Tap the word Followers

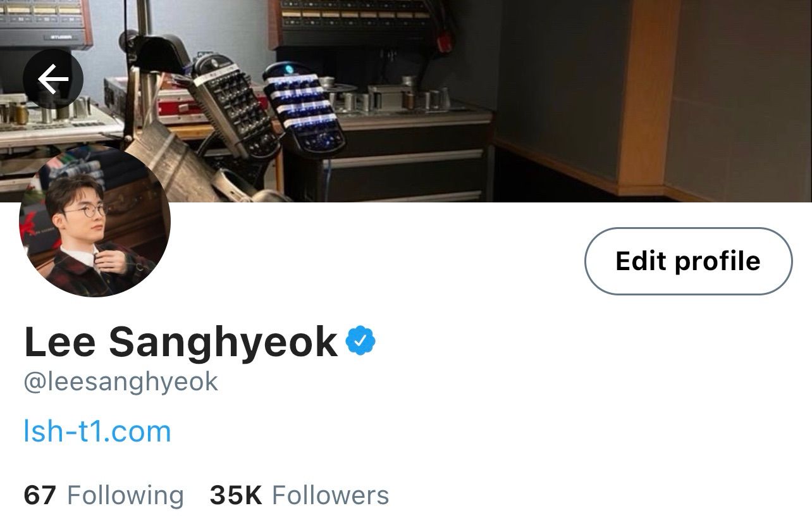331,495
